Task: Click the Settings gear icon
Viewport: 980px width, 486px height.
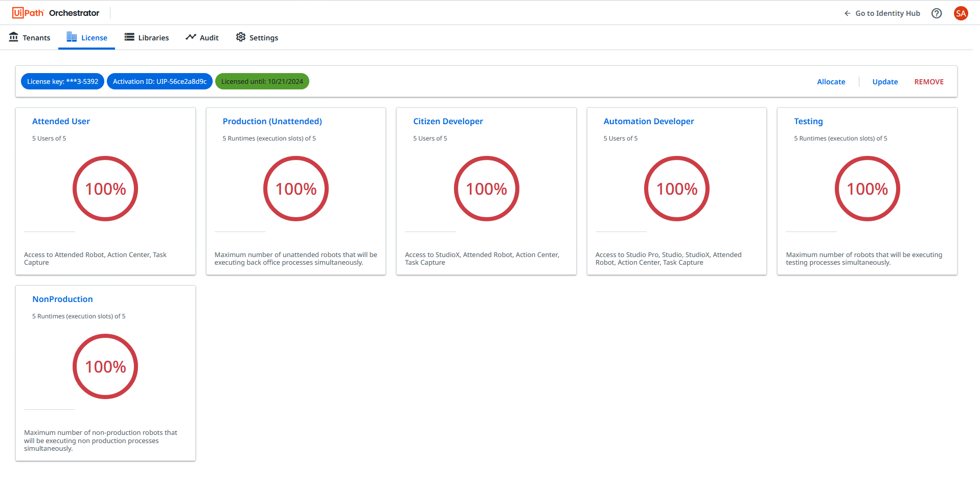Action: pyautogui.click(x=241, y=37)
